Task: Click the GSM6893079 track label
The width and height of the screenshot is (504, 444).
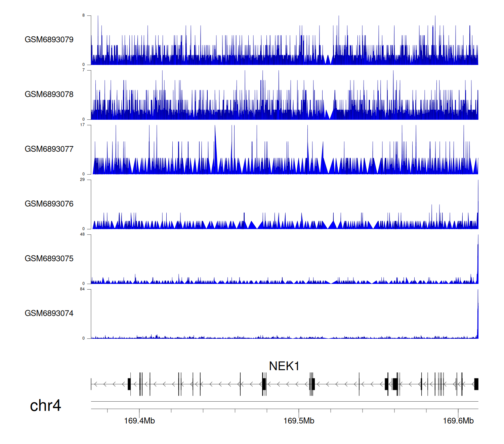Action: point(49,40)
